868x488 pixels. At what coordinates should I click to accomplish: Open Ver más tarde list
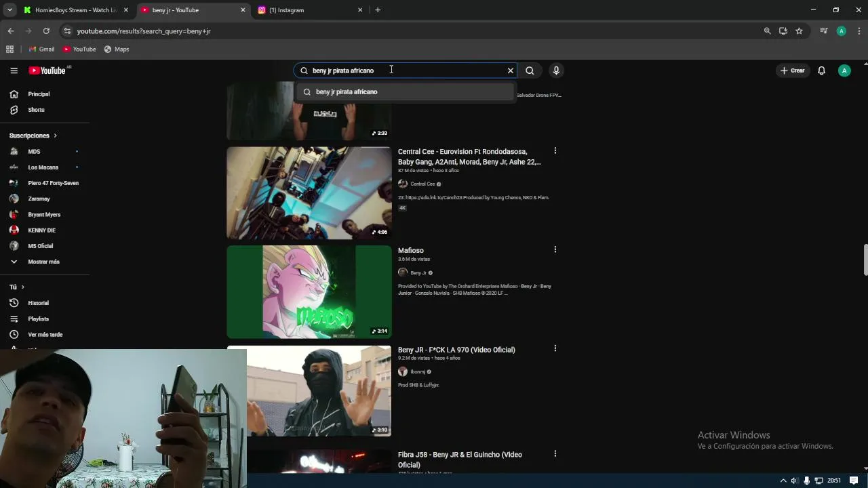(x=44, y=335)
